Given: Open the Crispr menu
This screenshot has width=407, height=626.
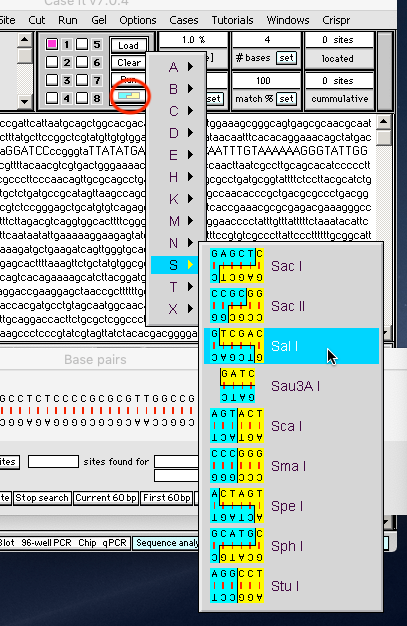Looking at the screenshot, I should pyautogui.click(x=336, y=20).
